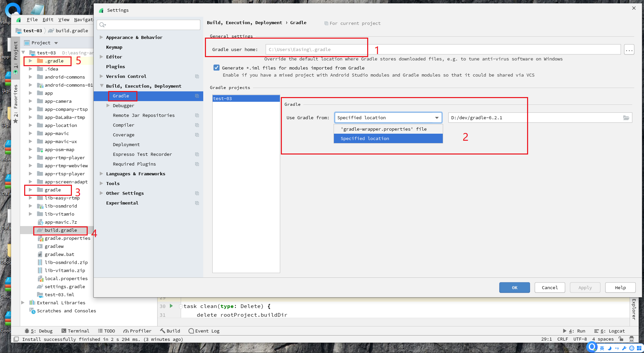The height and width of the screenshot is (353, 644).
Task: Select lib-vitamio.zip archive in tree
Action: click(65, 271)
